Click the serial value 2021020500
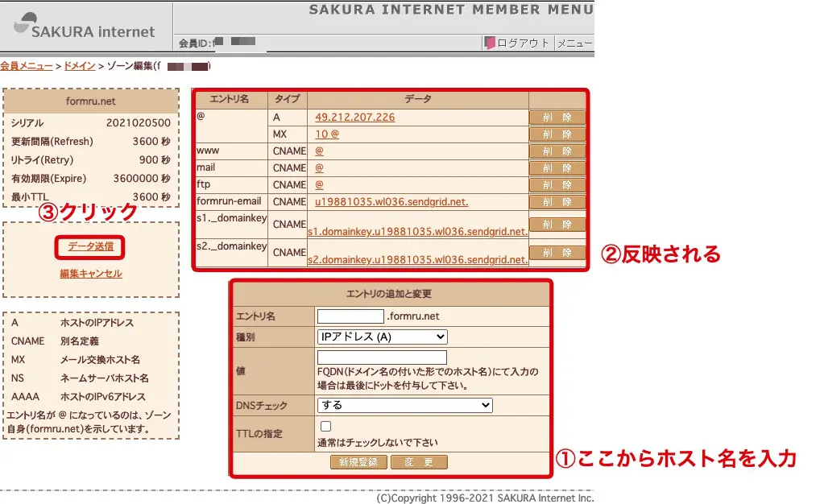This screenshot has width=820, height=504. 138,123
